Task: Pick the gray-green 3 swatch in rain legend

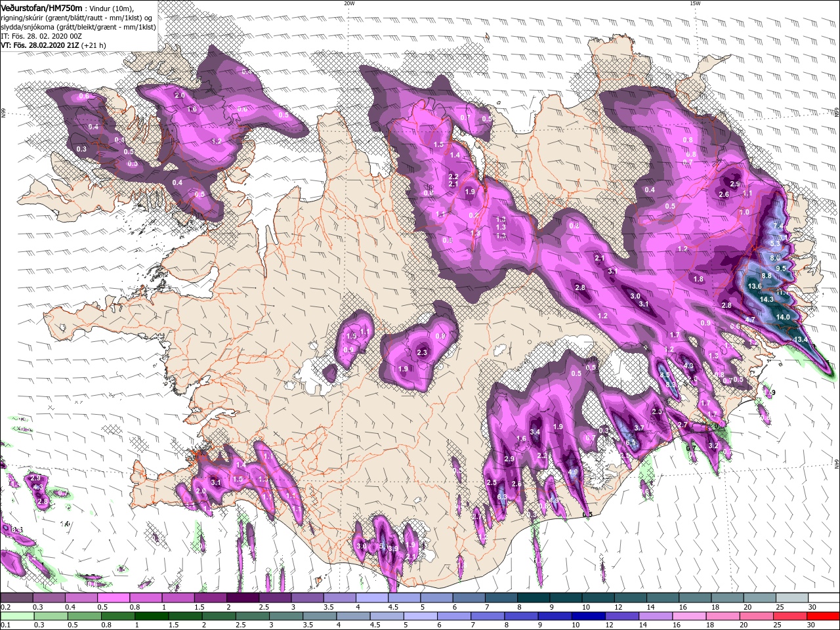Action: (x=285, y=616)
